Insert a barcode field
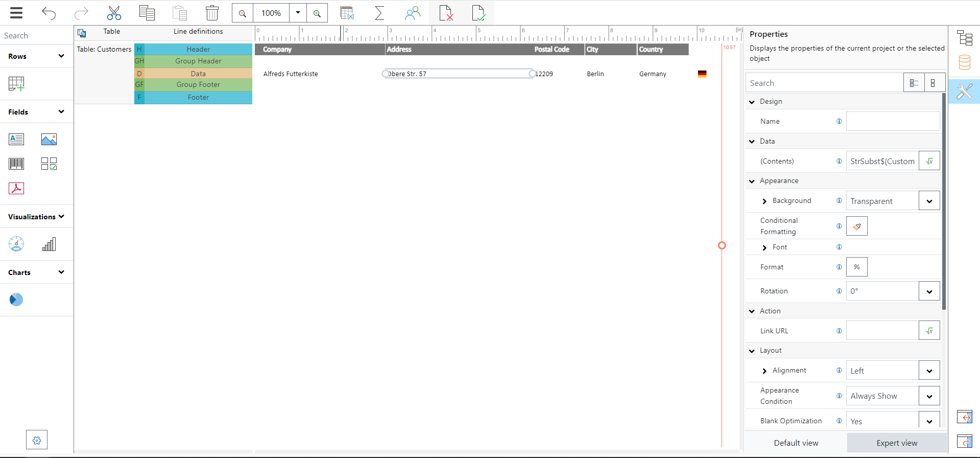This screenshot has width=980, height=458. (x=16, y=164)
